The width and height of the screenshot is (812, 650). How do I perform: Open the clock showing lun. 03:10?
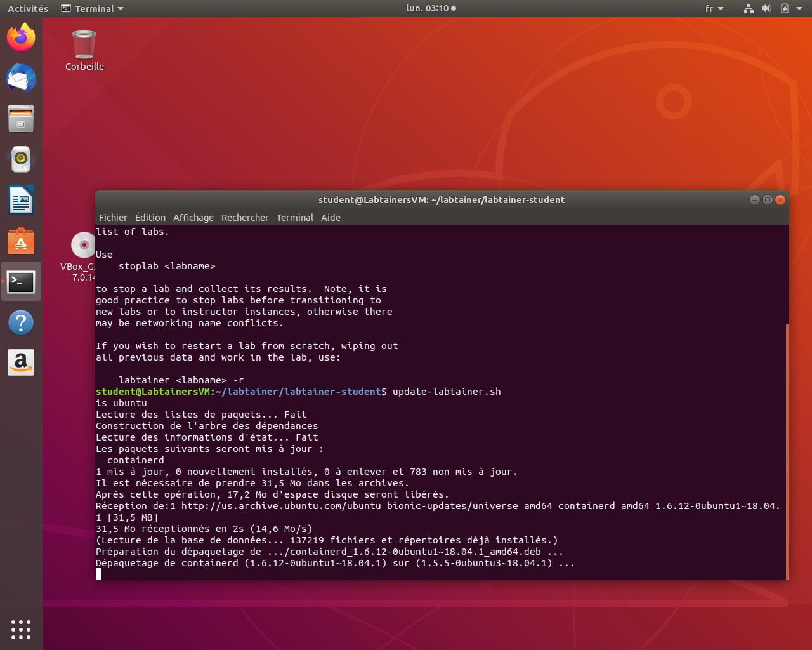pos(431,9)
